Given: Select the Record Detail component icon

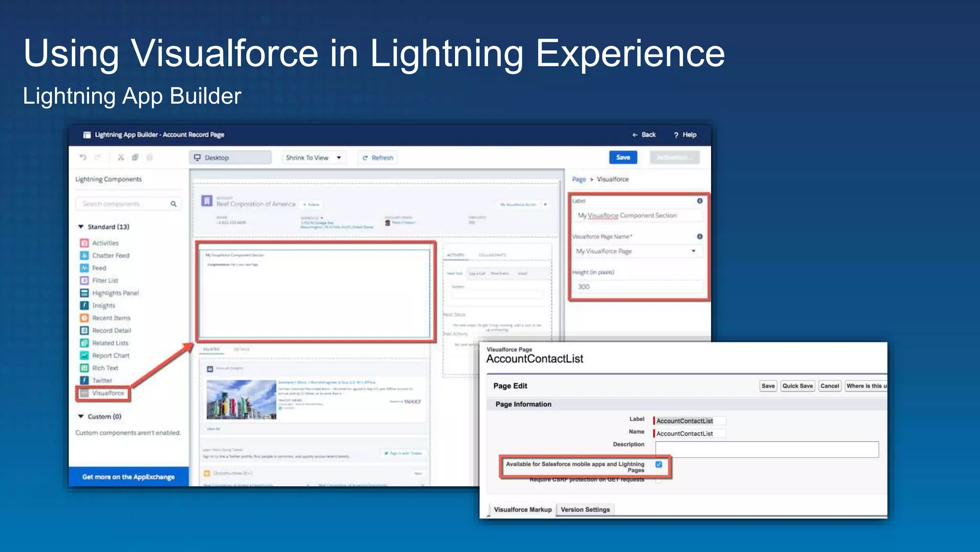Looking at the screenshot, I should 84,330.
